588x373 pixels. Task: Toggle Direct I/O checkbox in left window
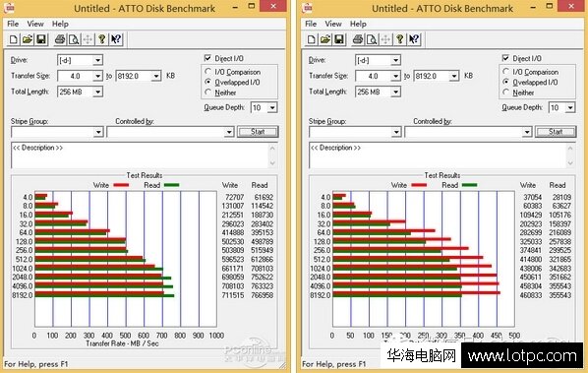207,58
